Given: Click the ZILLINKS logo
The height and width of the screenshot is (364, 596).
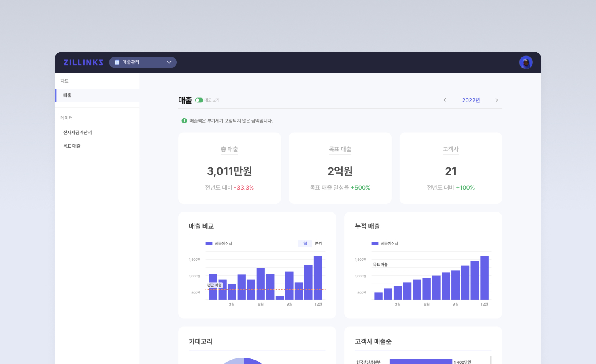Looking at the screenshot, I should pyautogui.click(x=83, y=62).
